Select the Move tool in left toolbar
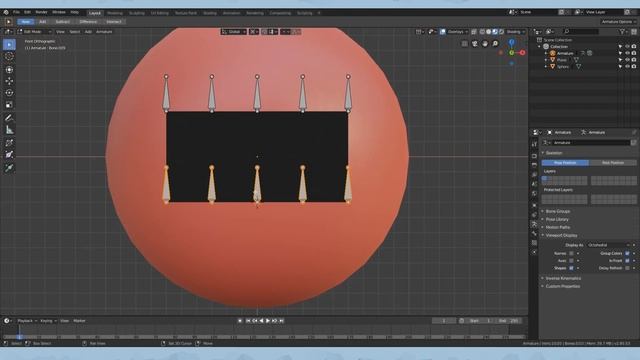This screenshot has width=640, height=360. click(x=9, y=81)
